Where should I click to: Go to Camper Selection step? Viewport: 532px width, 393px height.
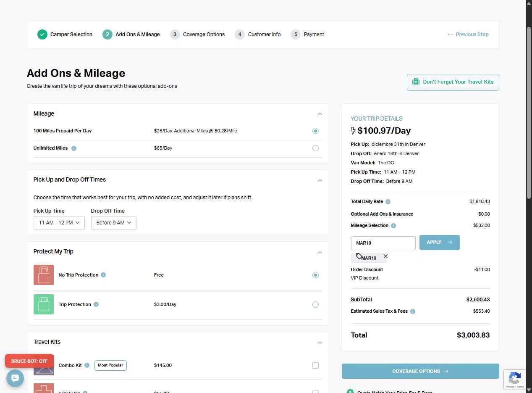pos(65,34)
